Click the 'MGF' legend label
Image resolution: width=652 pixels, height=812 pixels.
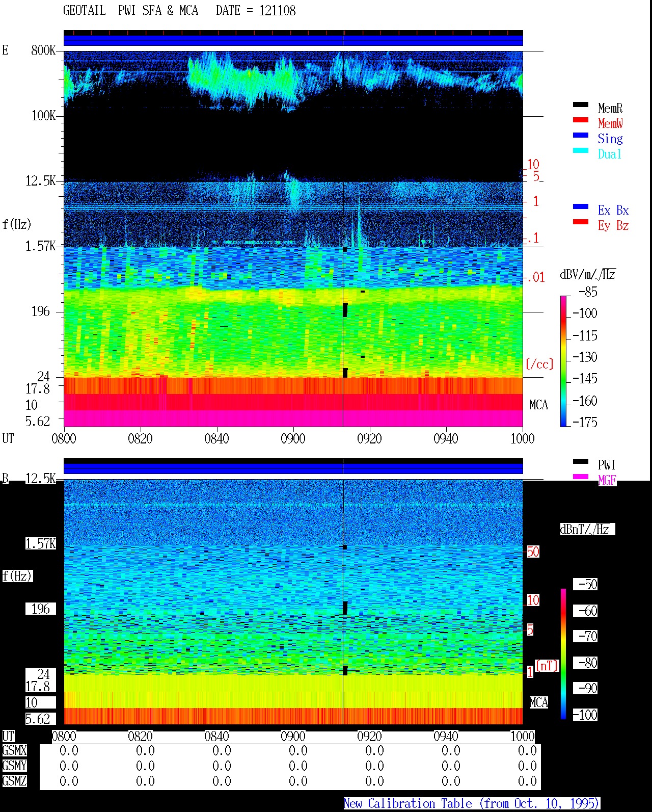pyautogui.click(x=607, y=480)
